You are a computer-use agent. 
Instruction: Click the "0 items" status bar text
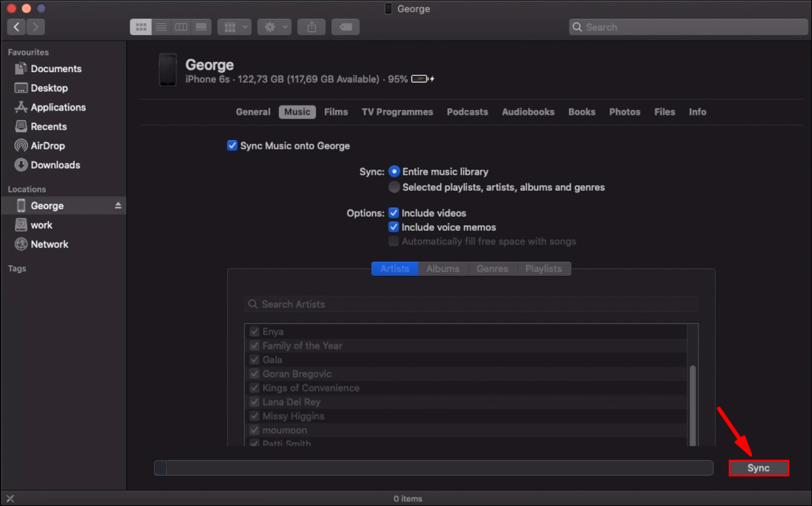point(408,499)
